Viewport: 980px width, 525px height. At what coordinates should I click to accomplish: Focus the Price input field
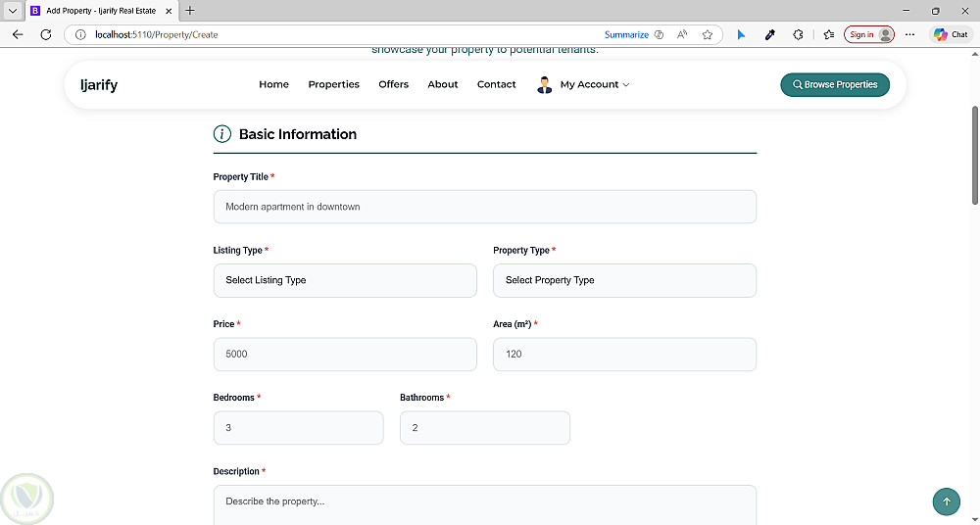(x=345, y=355)
